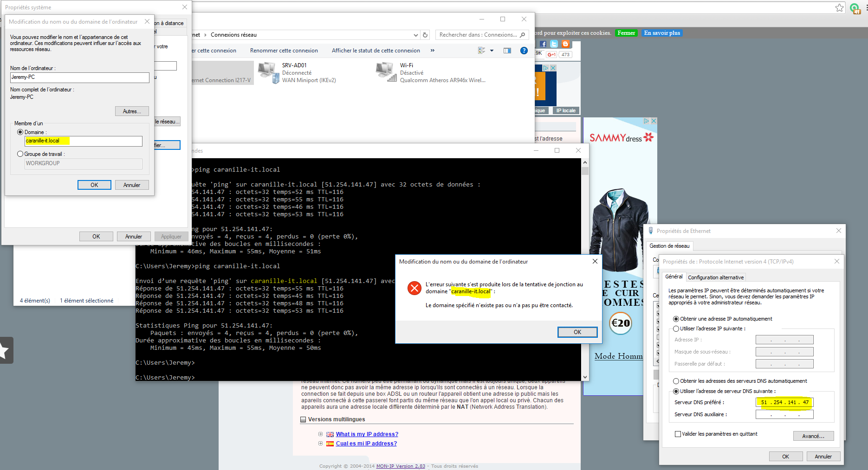Click Afficher le statut de cette connexion
This screenshot has height=470, width=868.
tap(376, 51)
